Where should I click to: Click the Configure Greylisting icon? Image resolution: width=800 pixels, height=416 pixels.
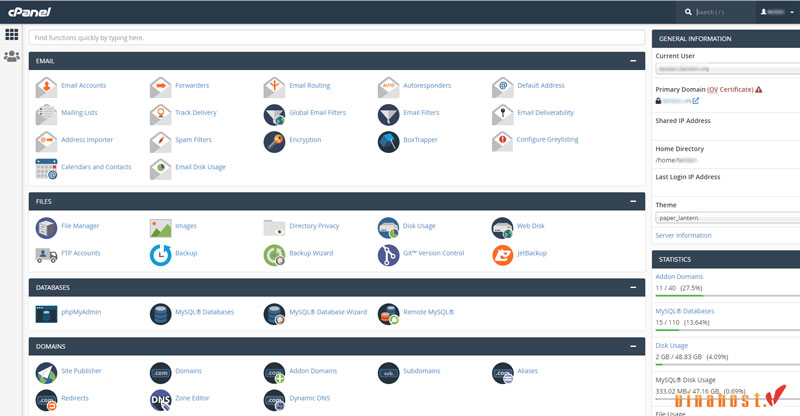tap(503, 141)
